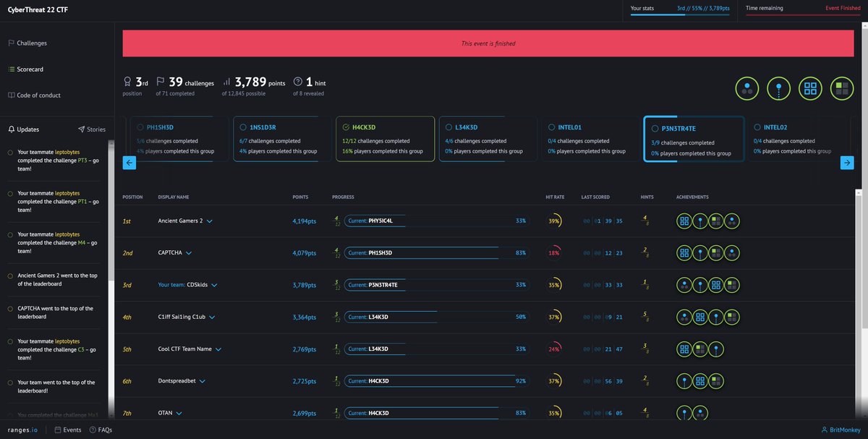The image size is (868, 439).
Task: Click the three-dots badge in CDSkids row
Action: pos(684,285)
